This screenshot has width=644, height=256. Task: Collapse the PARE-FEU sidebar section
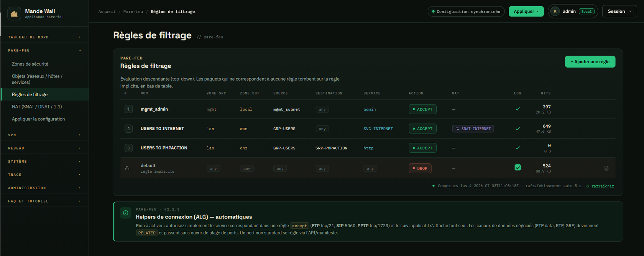(x=44, y=50)
